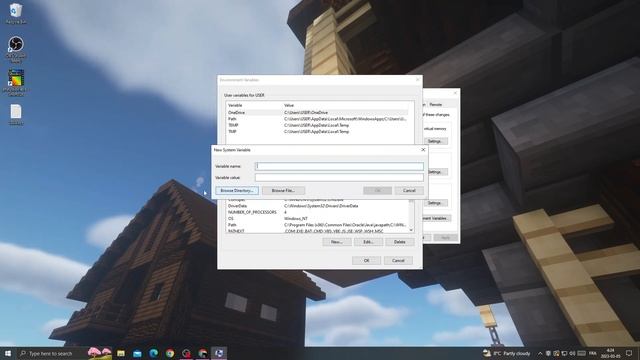Viewport: 640px width, 360px height.
Task: Open the Recycle Bin desktop icon
Action: 16,13
